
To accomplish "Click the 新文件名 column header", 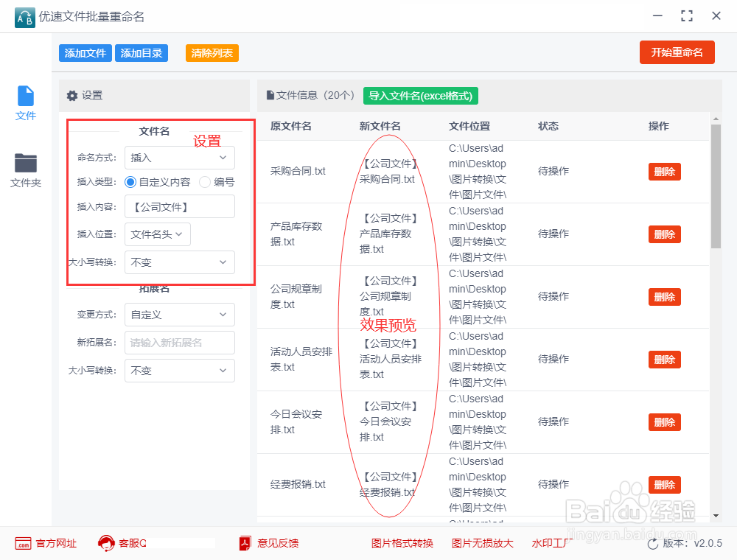I will (380, 126).
